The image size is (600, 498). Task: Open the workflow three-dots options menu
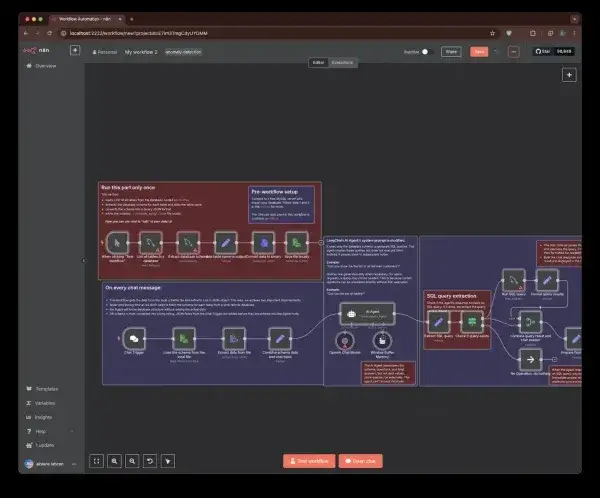click(514, 51)
